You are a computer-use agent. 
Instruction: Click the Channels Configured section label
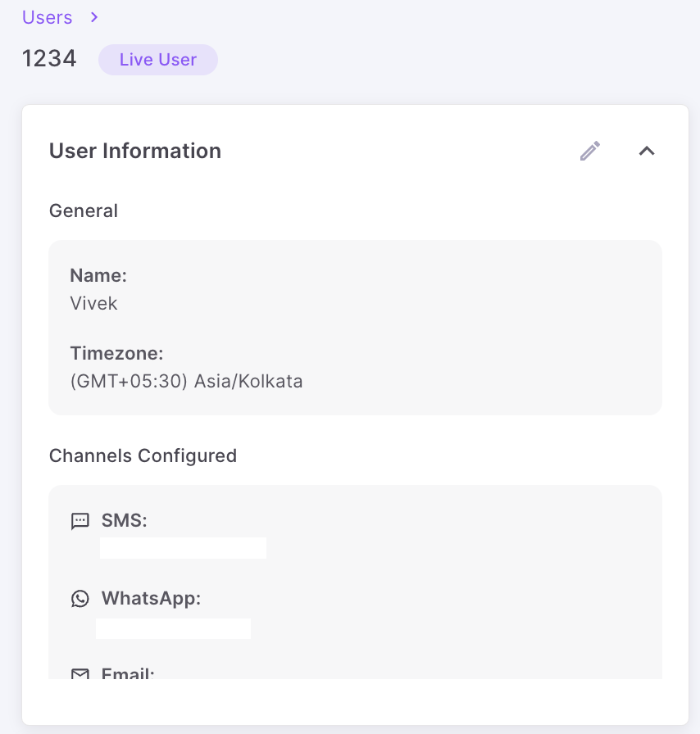click(143, 455)
